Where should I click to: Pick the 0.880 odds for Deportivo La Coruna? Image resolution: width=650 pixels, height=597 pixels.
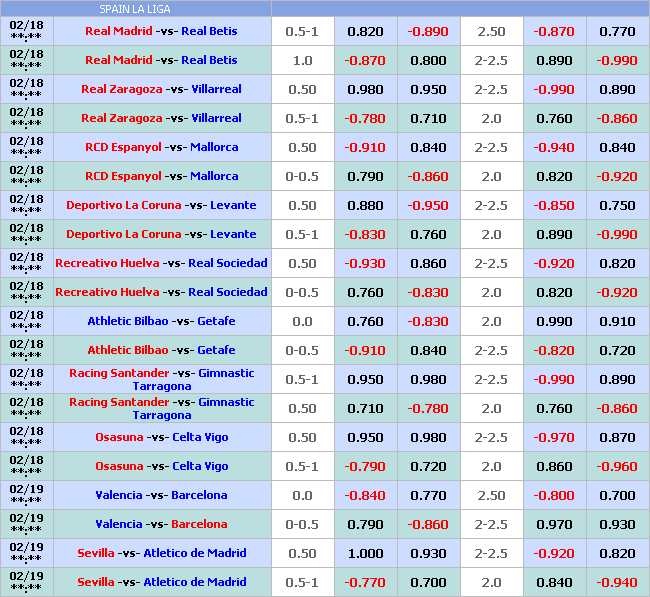(x=365, y=205)
